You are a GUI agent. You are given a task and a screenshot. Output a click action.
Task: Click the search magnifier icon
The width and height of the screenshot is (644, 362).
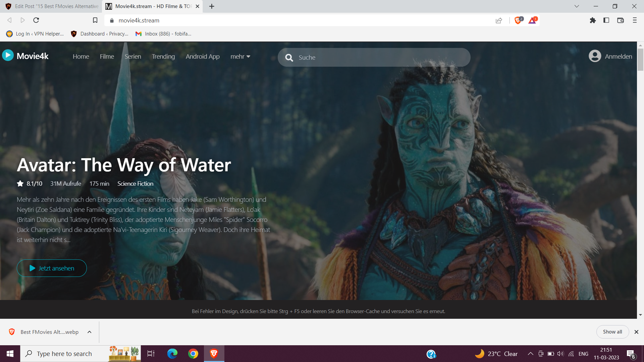pos(289,58)
